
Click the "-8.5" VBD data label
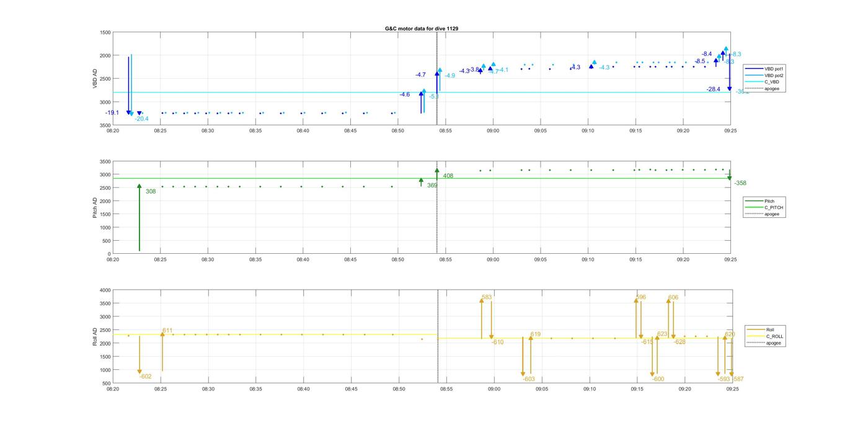click(699, 61)
